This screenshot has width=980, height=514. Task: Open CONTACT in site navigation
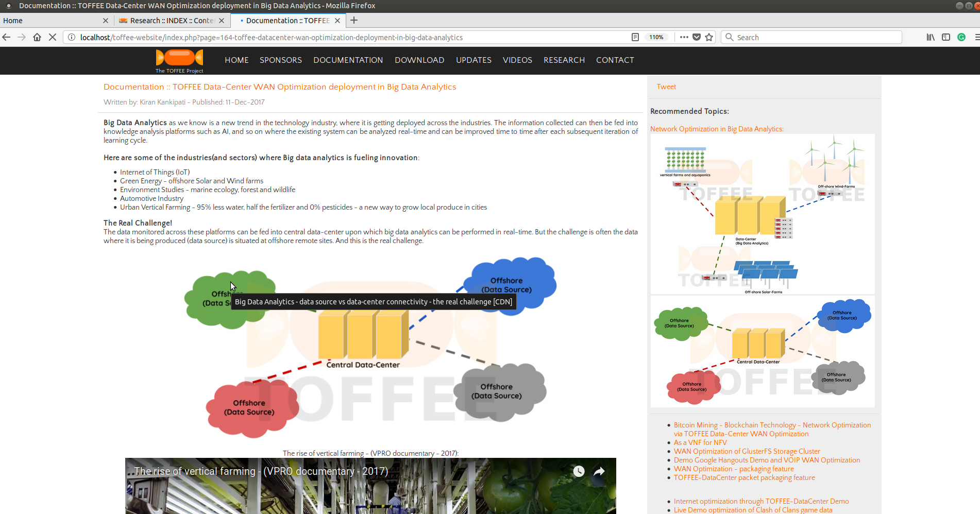point(615,60)
